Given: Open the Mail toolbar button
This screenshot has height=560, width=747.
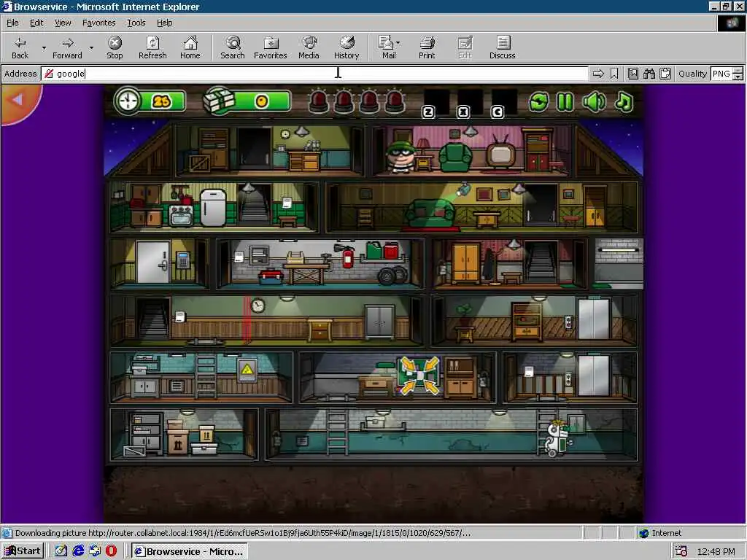Looking at the screenshot, I should (388, 47).
